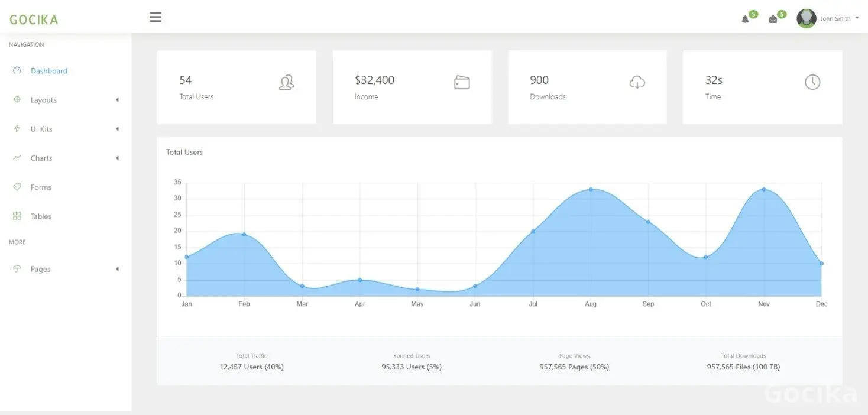Open the John Smith user dropdown
This screenshot has height=415, width=868.
857,18
